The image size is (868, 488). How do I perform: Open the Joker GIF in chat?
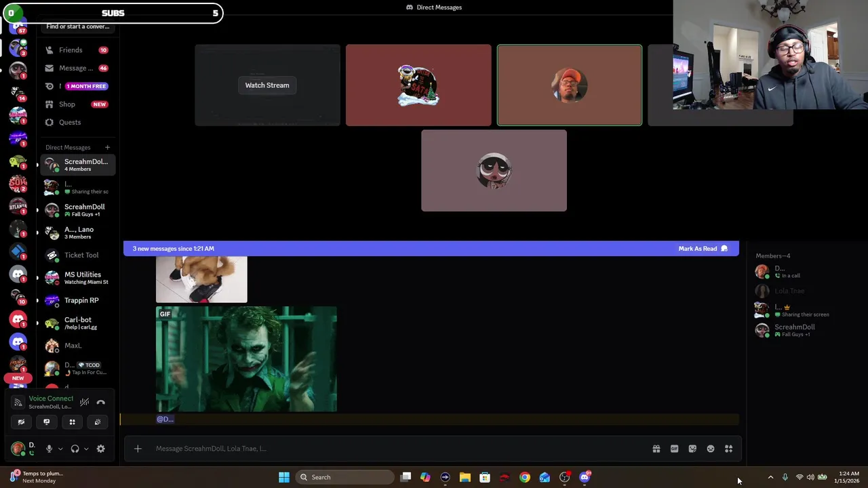[x=246, y=359]
